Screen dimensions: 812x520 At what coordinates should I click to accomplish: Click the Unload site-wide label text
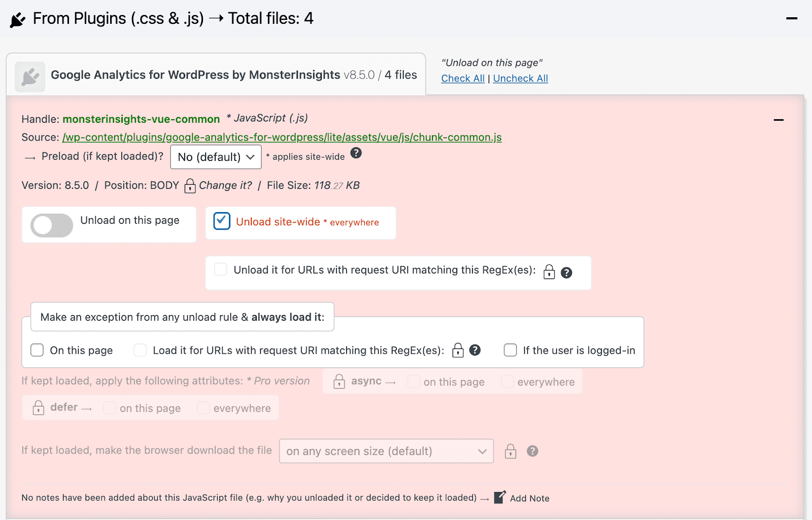(278, 222)
